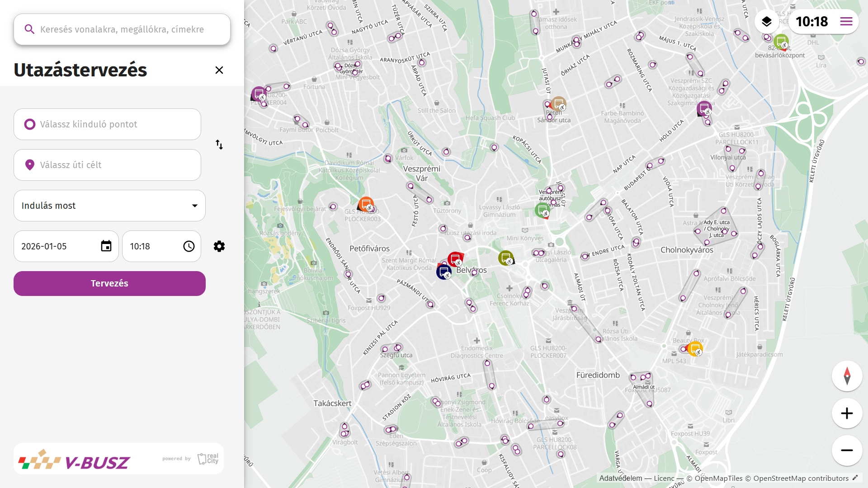The width and height of the screenshot is (868, 488).
Task: Open the Licenc link
Action: pyautogui.click(x=664, y=478)
